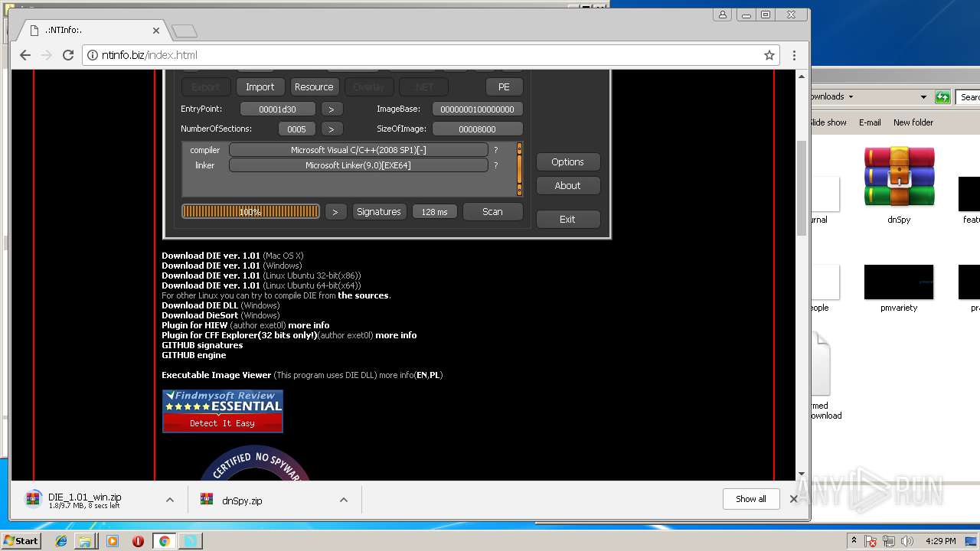Open GITHUB signatures link
Viewport: 980px width, 551px height.
coord(202,345)
